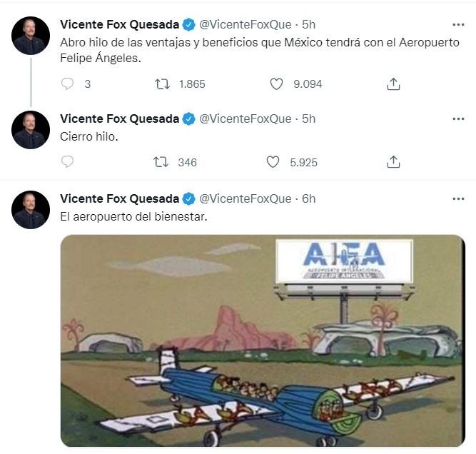The image size is (476, 454).
Task: Open the AIFA Flintstones airplane image
Action: tap(262, 341)
